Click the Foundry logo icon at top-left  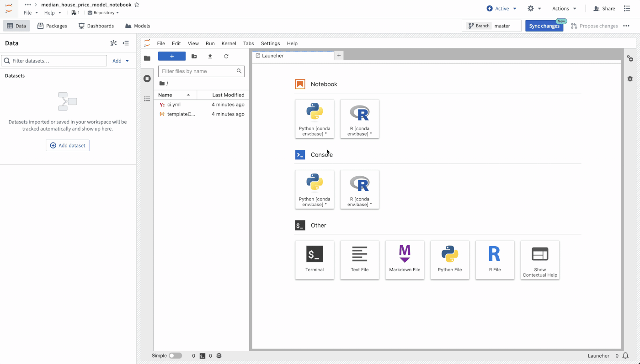point(9,8)
